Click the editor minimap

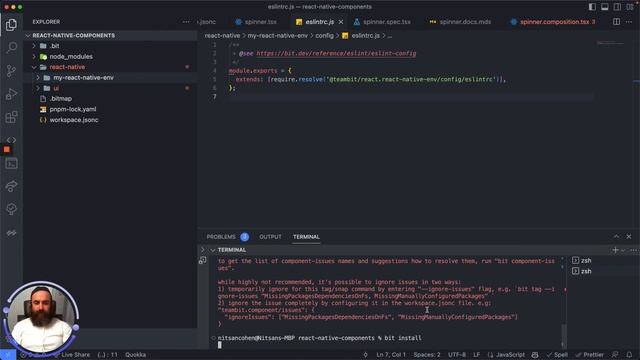pyautogui.click(x=611, y=43)
